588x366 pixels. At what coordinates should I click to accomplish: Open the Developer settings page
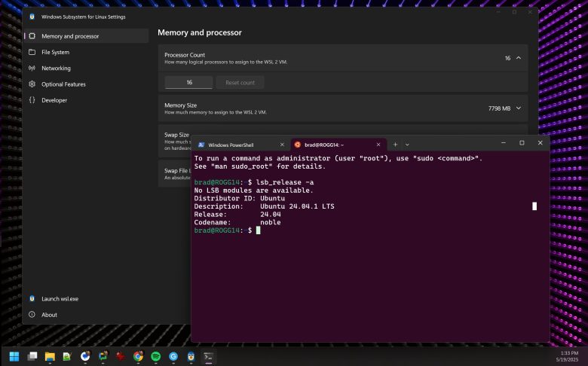coord(86,100)
